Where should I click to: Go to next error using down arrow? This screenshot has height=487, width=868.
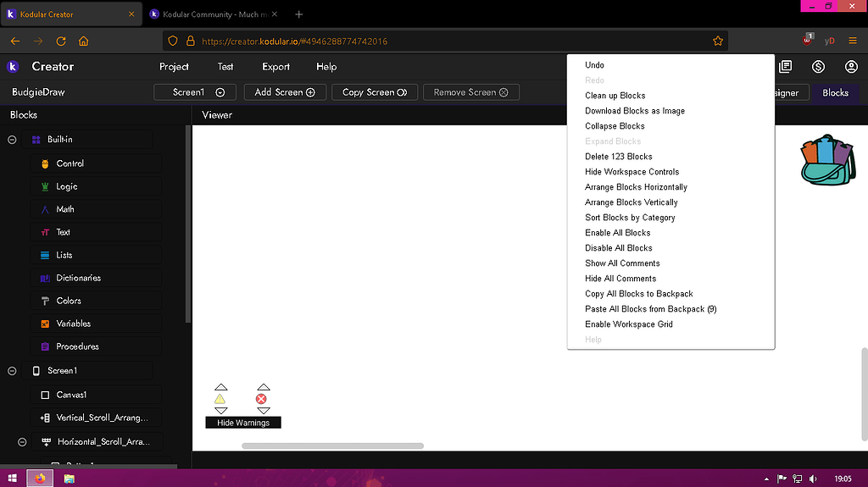[x=264, y=411]
